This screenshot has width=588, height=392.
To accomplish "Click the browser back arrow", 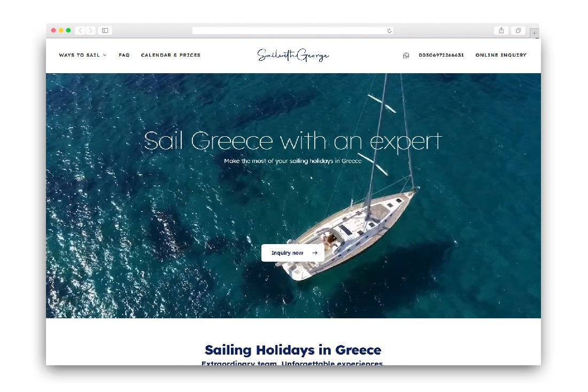I will pos(80,30).
